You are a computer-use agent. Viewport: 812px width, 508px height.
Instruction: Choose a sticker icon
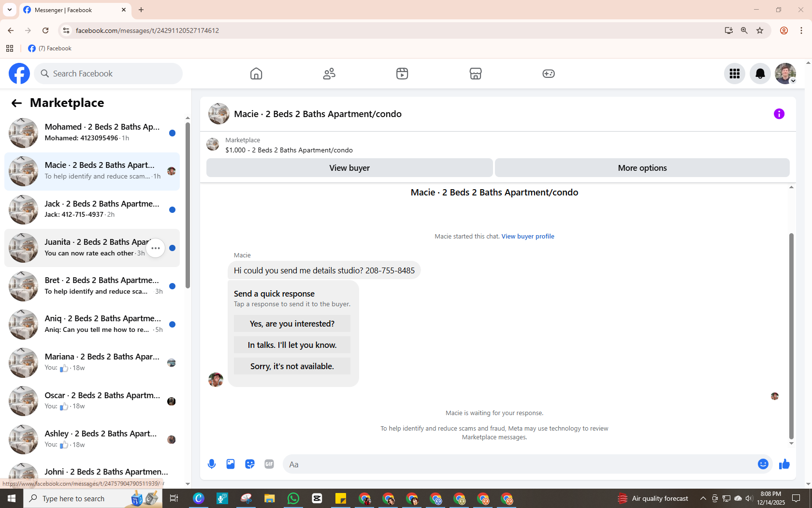point(250,464)
